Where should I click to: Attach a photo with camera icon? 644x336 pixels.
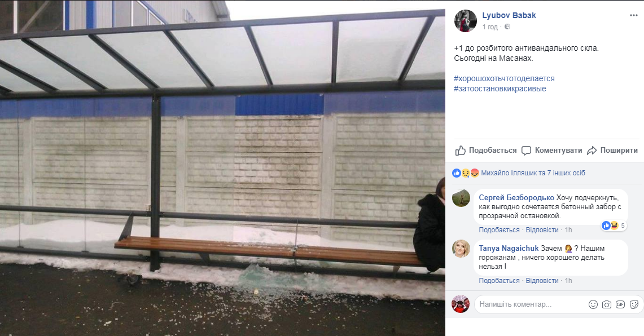pos(607,304)
